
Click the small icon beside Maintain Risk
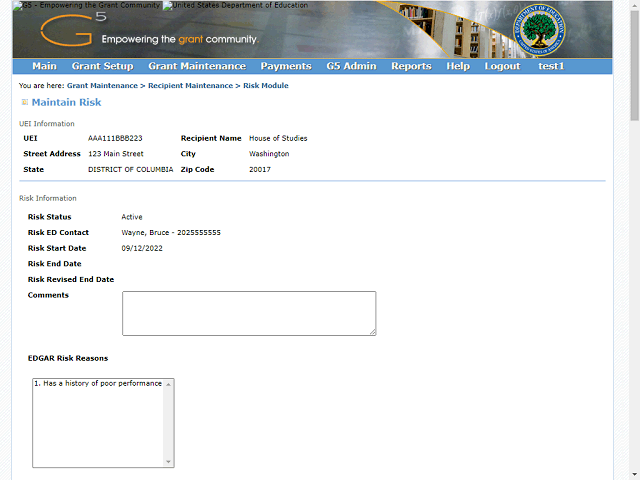[x=24, y=102]
